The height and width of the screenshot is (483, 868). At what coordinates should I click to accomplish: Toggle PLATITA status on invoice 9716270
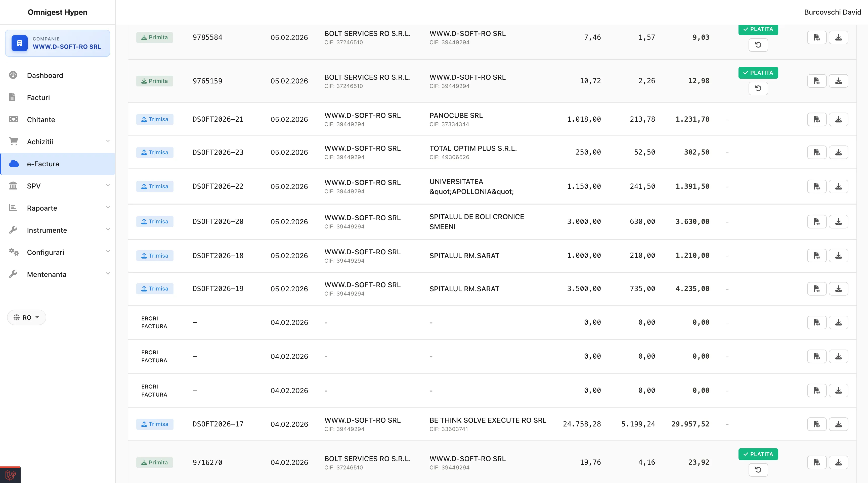tap(758, 454)
